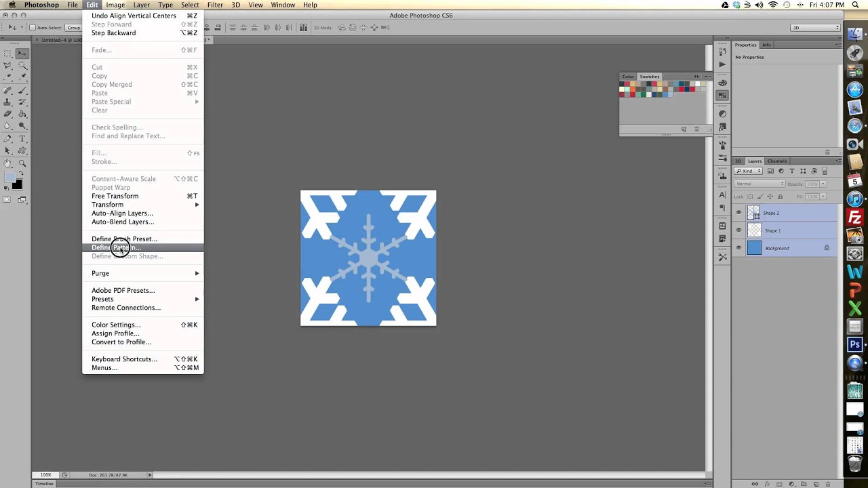The width and height of the screenshot is (868, 488).
Task: Open Safari from the Dock
Action: [855, 126]
